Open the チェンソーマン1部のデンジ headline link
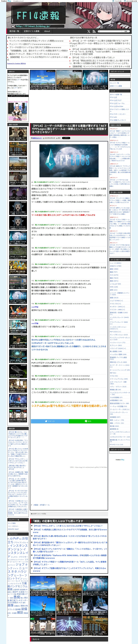 click(30, 44)
